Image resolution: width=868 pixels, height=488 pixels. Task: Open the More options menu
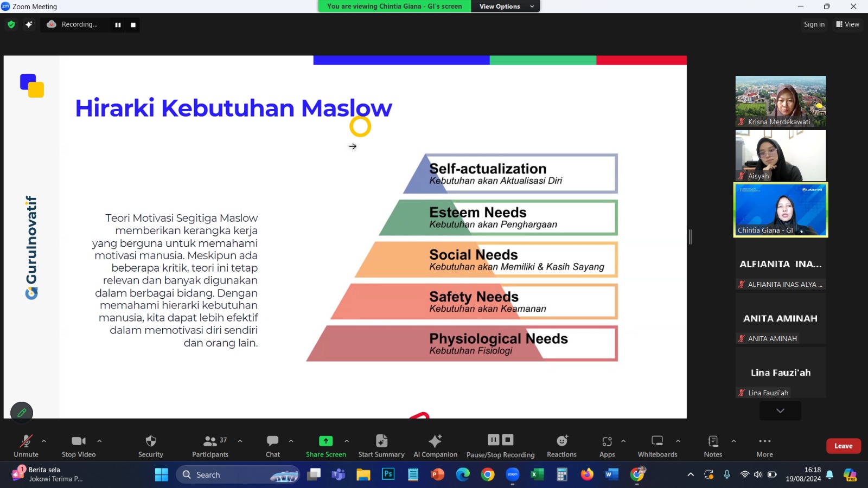764,441
